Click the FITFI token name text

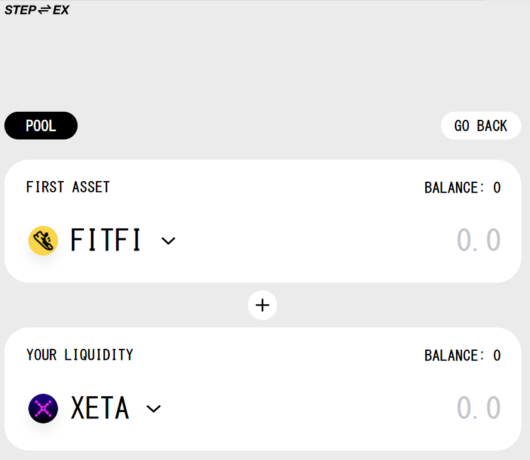105,240
